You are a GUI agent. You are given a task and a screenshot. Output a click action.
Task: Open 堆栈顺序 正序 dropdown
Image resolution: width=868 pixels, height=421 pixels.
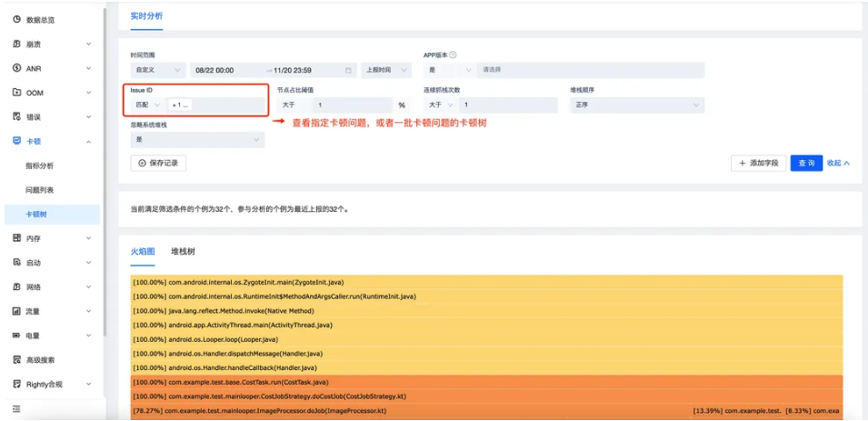pos(637,105)
